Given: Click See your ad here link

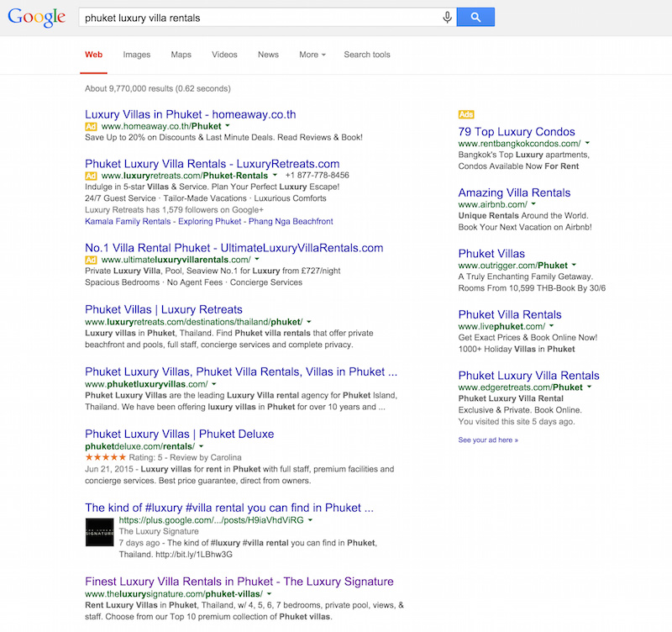Looking at the screenshot, I should (488, 440).
